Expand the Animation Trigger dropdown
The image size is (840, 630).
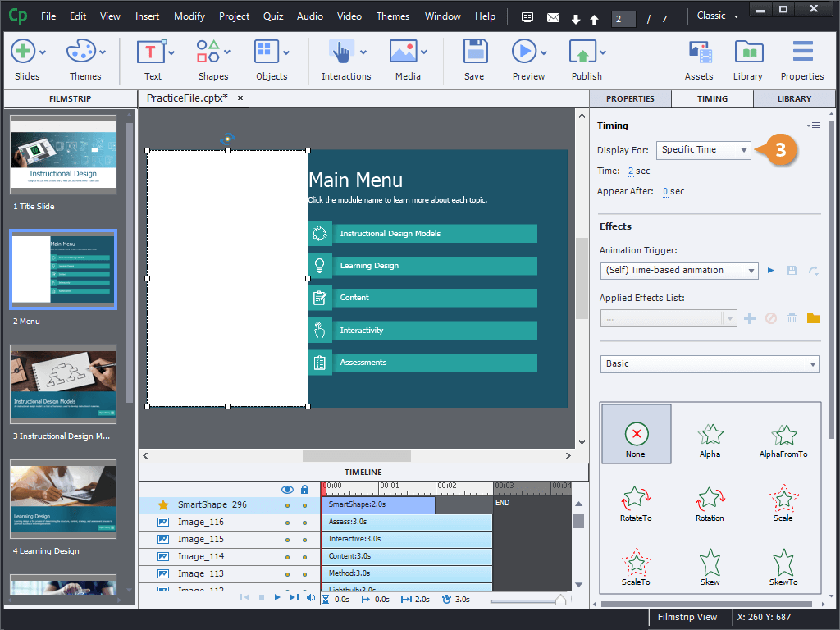coord(678,270)
